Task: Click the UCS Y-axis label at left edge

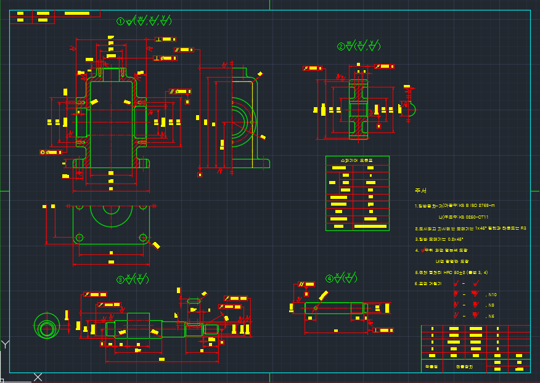Action: click(x=5, y=344)
